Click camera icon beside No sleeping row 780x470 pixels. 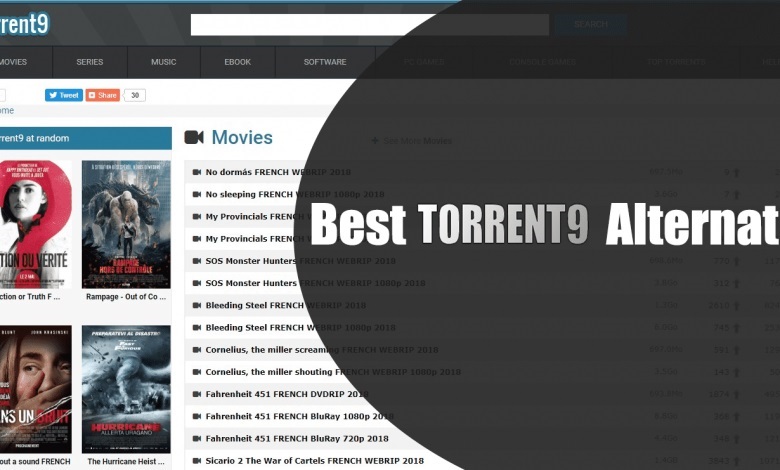pos(197,194)
